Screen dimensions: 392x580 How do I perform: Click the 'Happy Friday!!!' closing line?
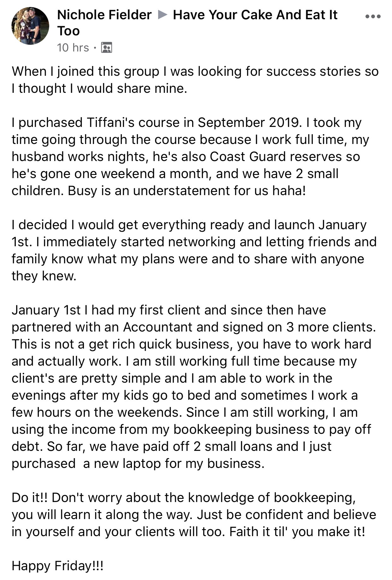(57, 565)
